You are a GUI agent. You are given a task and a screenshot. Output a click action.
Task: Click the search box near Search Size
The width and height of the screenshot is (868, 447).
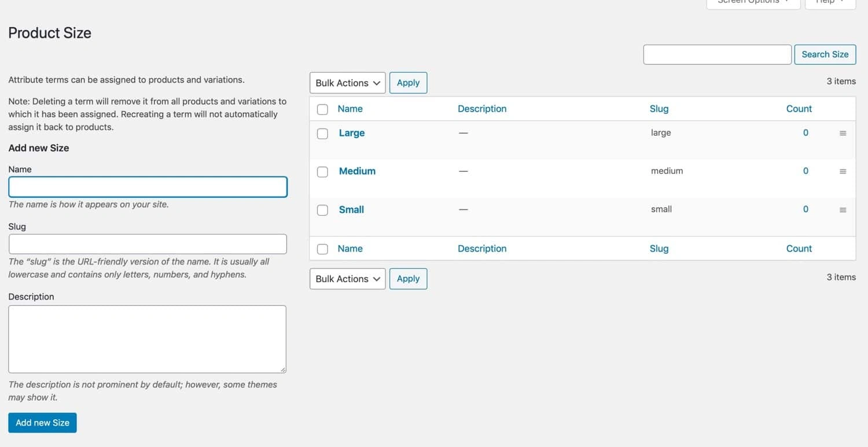(717, 54)
